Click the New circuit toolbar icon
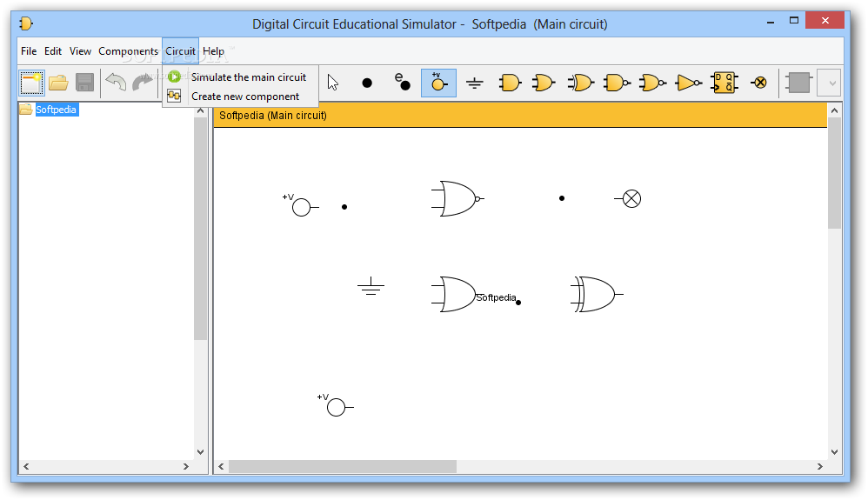This screenshot has height=500, width=868. (31, 83)
